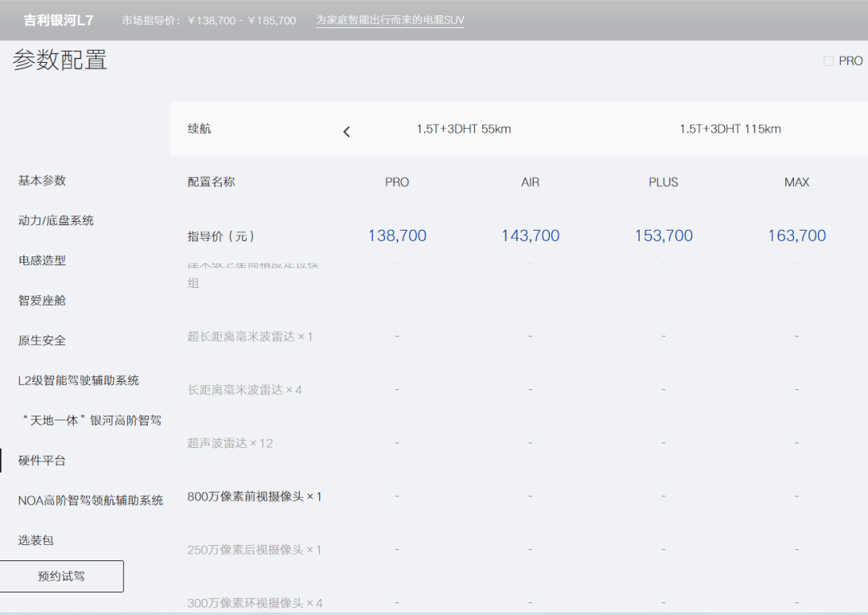Click the 800万像素前视摄像头×1 row label

coord(255,497)
